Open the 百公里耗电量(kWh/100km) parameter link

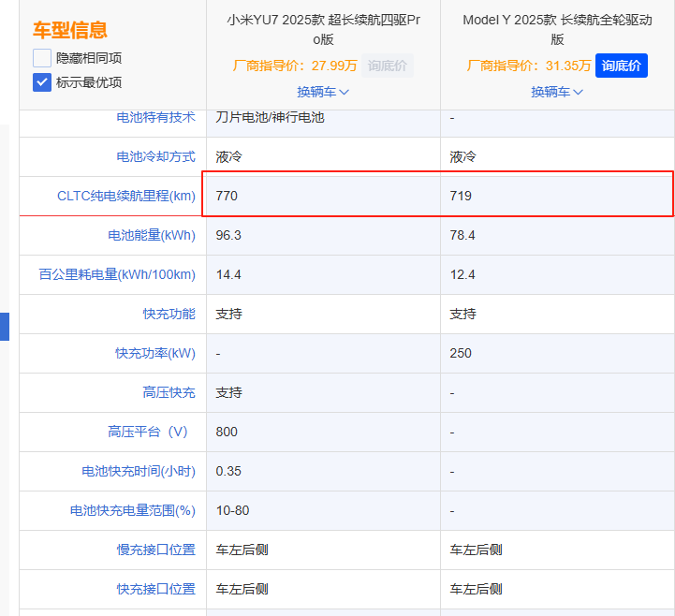[117, 274]
